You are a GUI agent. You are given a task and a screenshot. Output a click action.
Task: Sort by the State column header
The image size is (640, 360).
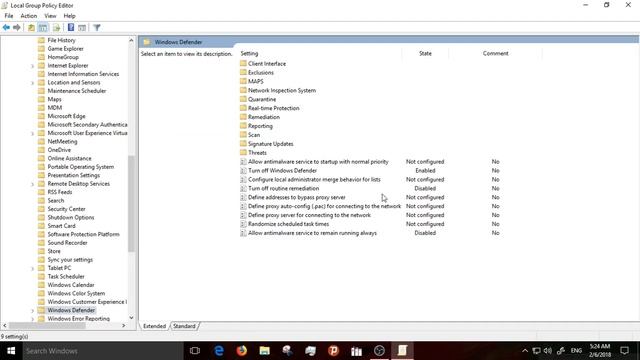425,53
